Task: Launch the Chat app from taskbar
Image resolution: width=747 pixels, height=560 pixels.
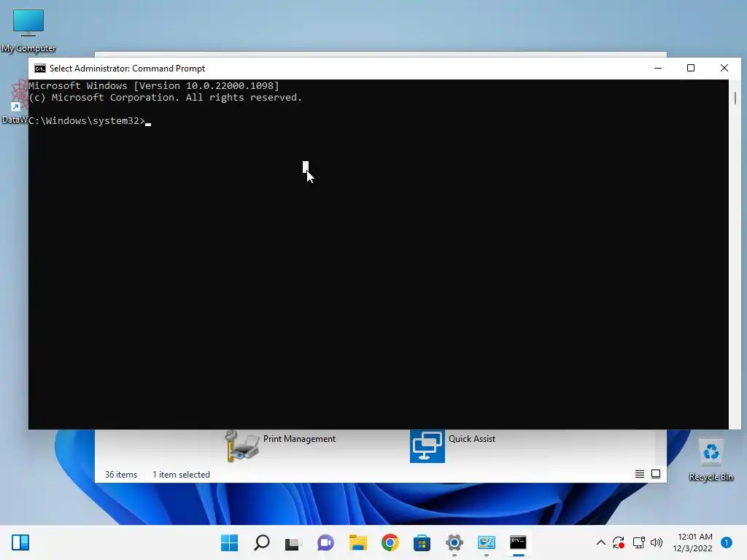Action: tap(326, 542)
